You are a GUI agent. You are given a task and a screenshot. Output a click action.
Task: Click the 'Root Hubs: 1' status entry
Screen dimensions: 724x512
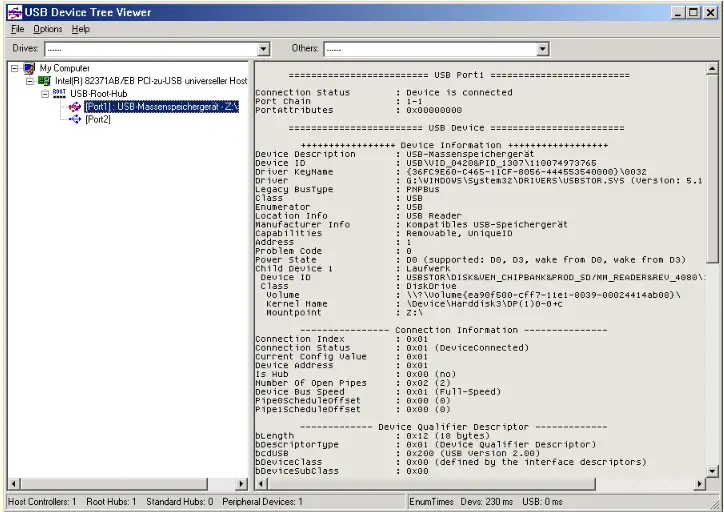(x=111, y=501)
